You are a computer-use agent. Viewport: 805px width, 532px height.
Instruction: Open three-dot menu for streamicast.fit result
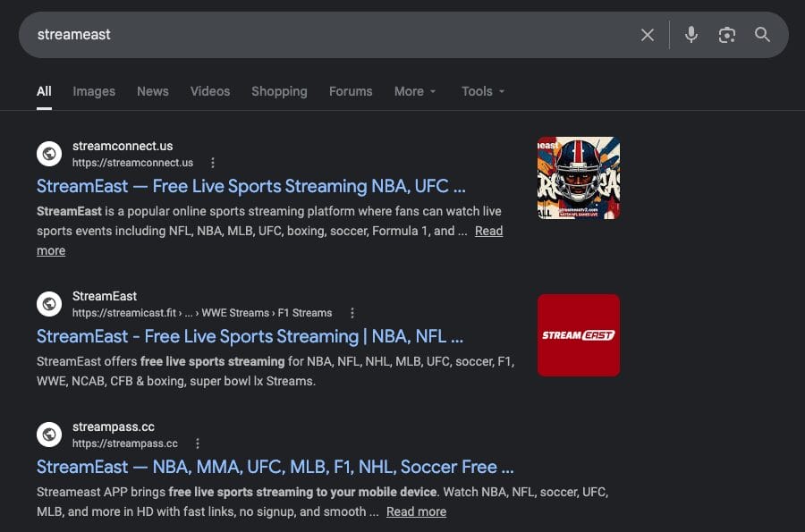352,313
